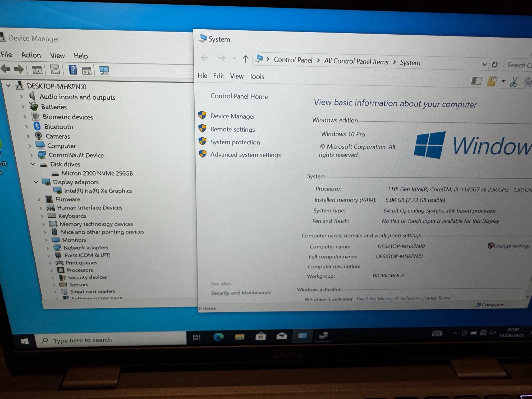The width and height of the screenshot is (532, 399).
Task: Expand Network adapters node
Action: 48,248
